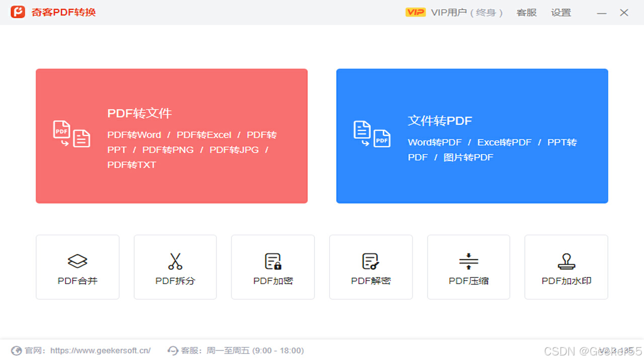The image size is (644, 362).
Task: Click the PDF压缩 compress arrows icon
Action: click(x=468, y=261)
